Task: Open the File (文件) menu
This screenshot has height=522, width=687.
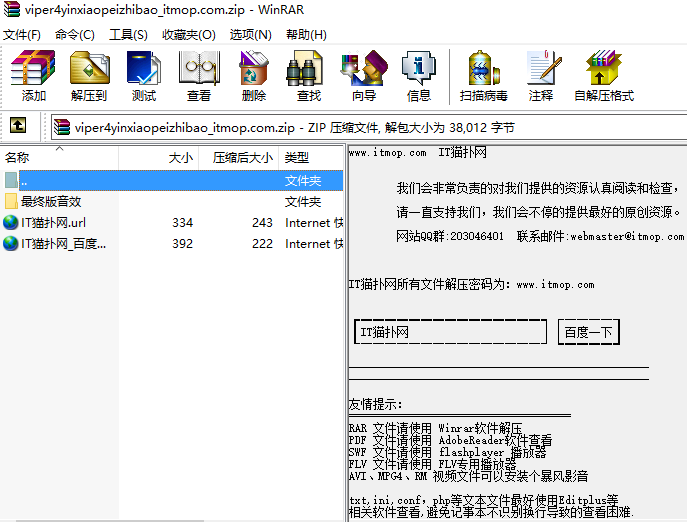Action: pos(21,35)
